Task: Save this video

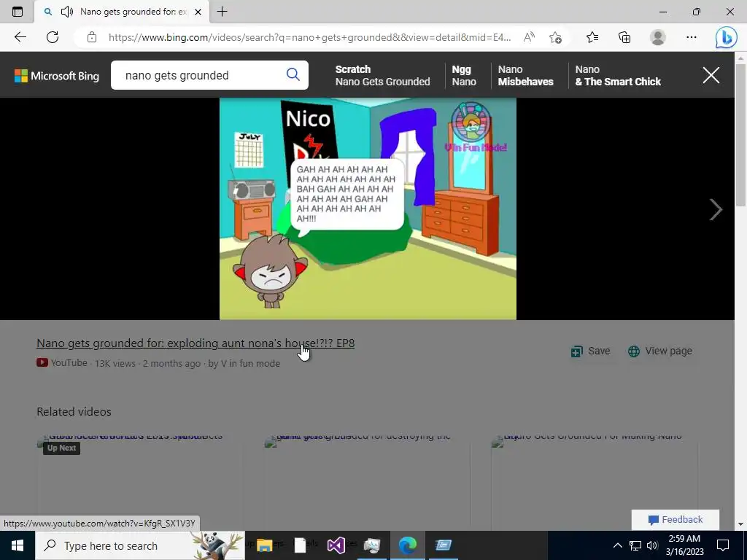Action: pyautogui.click(x=591, y=351)
